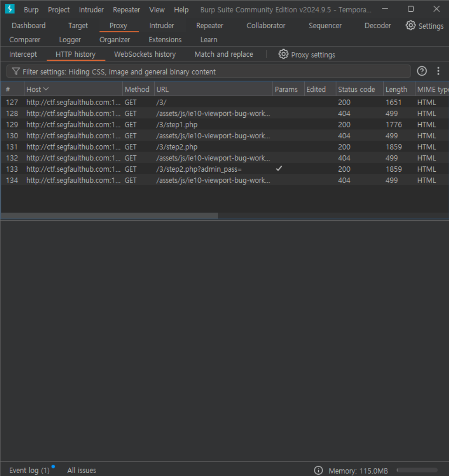Click the horizontal scrollbar of history table
This screenshot has width=449, height=476.
click(109, 216)
